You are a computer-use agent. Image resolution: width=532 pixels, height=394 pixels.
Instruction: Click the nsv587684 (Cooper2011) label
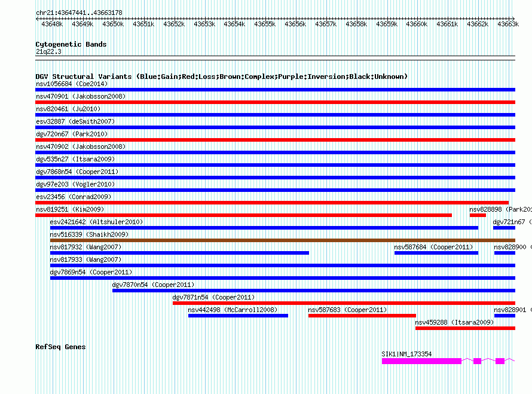pos(433,247)
